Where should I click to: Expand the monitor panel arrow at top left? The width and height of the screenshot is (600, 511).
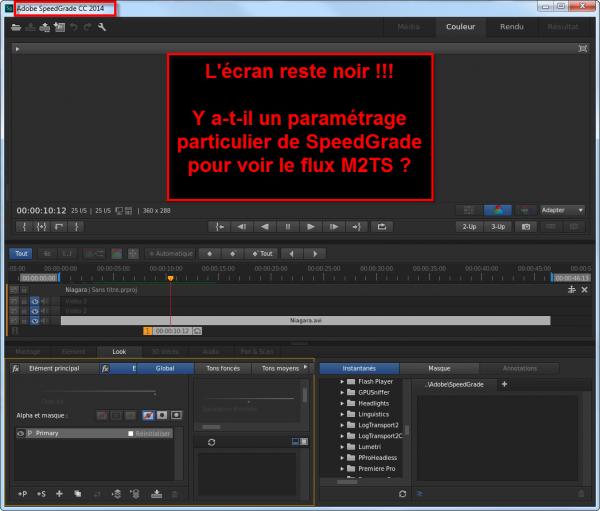(17, 49)
